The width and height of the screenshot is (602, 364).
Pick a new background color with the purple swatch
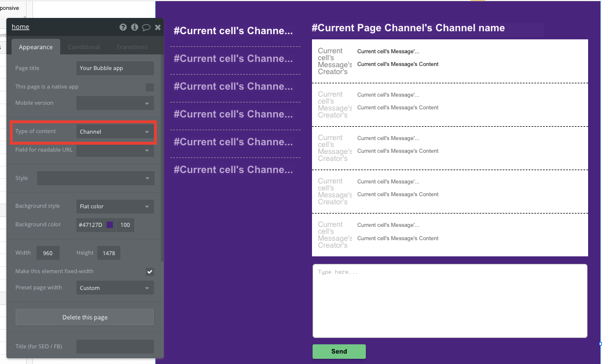109,224
